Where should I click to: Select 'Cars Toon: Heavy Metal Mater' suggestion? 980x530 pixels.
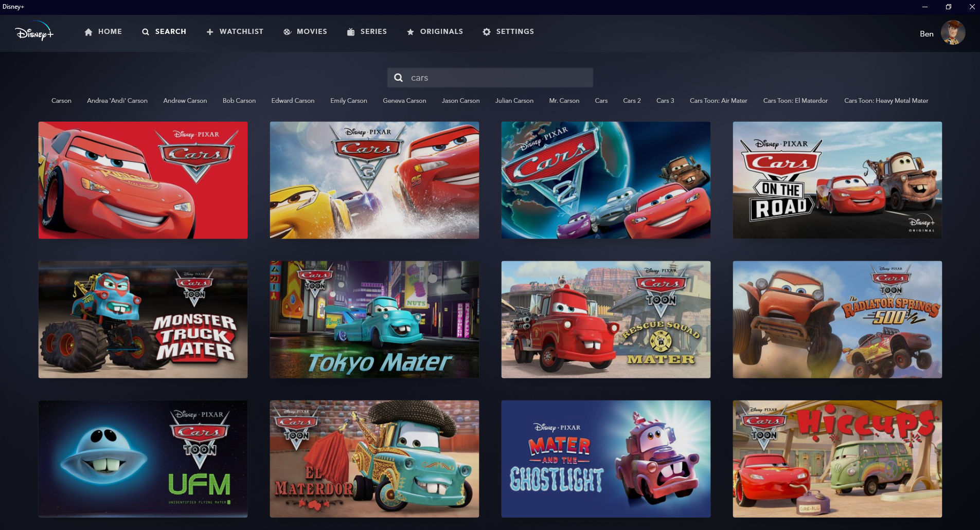886,101
